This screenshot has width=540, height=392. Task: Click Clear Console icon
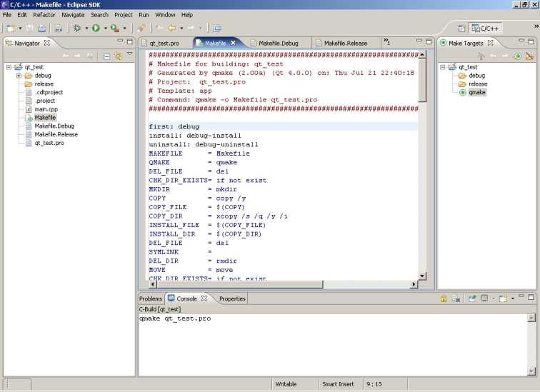(456, 298)
